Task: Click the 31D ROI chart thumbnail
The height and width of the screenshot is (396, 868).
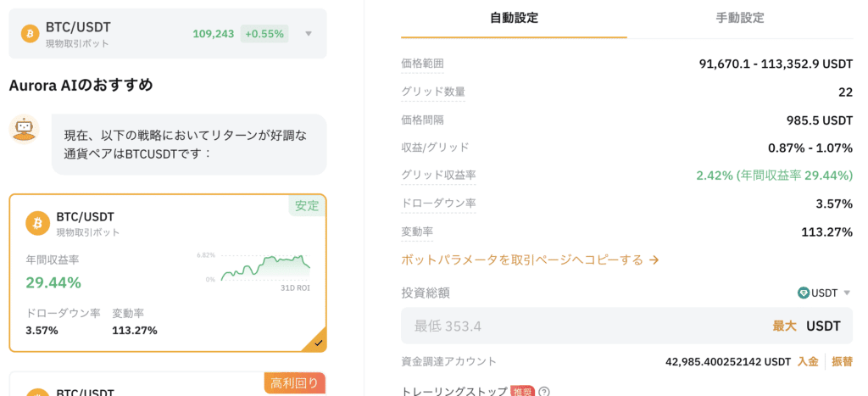Action: click(x=264, y=269)
